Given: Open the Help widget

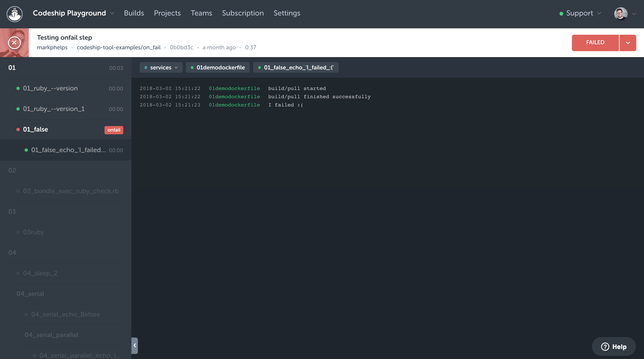Looking at the screenshot, I should point(614,346).
